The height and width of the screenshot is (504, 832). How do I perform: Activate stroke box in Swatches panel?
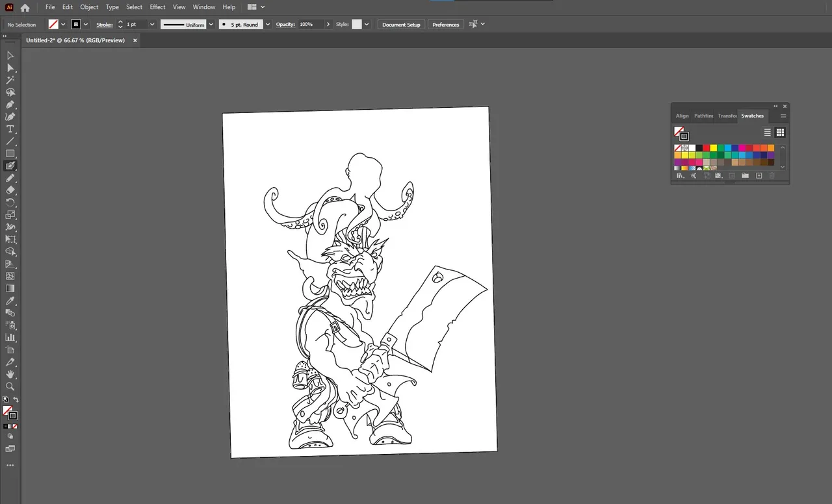684,136
